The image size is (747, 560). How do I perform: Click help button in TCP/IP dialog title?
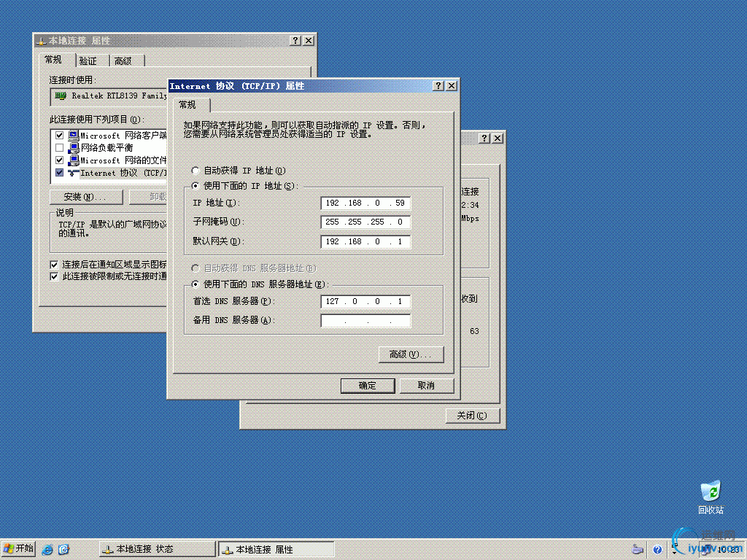438,86
